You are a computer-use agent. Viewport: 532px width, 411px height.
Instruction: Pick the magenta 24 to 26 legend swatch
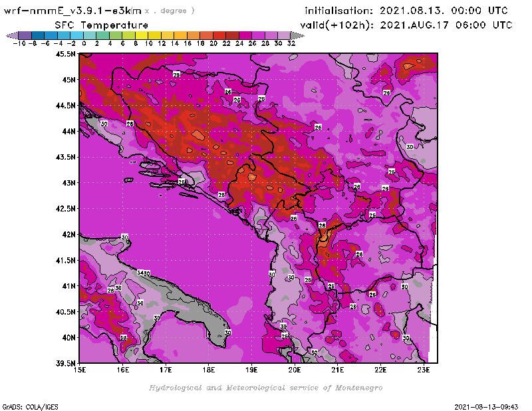(x=245, y=35)
